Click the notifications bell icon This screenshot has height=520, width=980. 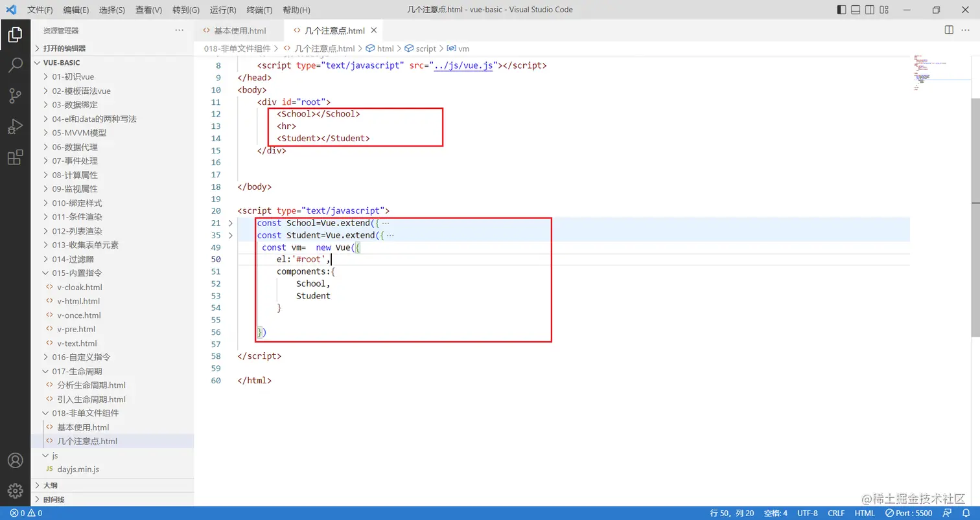pyautogui.click(x=966, y=513)
